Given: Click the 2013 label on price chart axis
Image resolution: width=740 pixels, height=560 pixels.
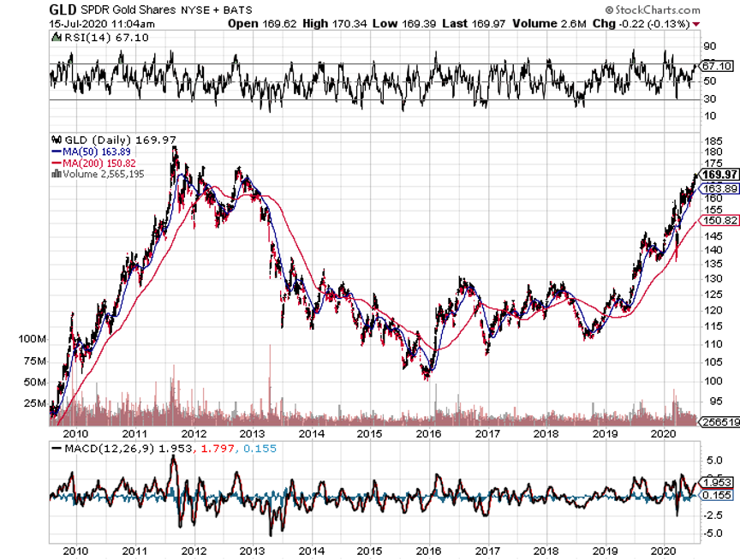Looking at the screenshot, I should pyautogui.click(x=251, y=432).
